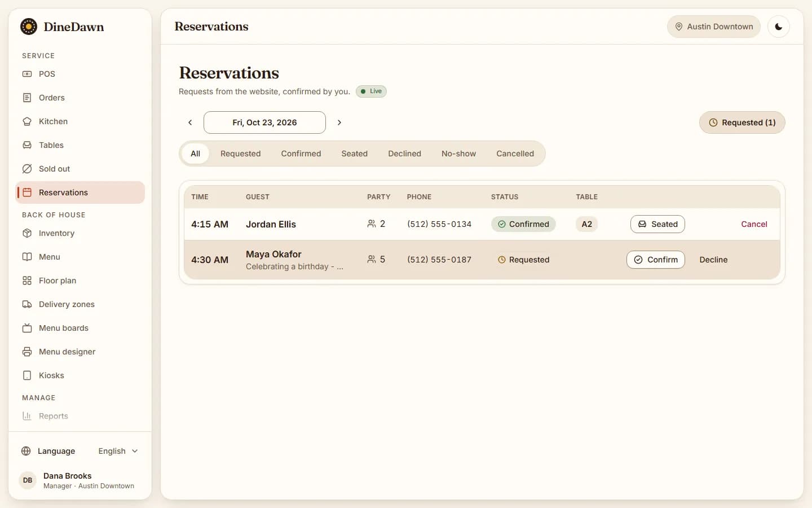The image size is (812, 508).
Task: Click the Live status indicator
Action: pos(371,91)
